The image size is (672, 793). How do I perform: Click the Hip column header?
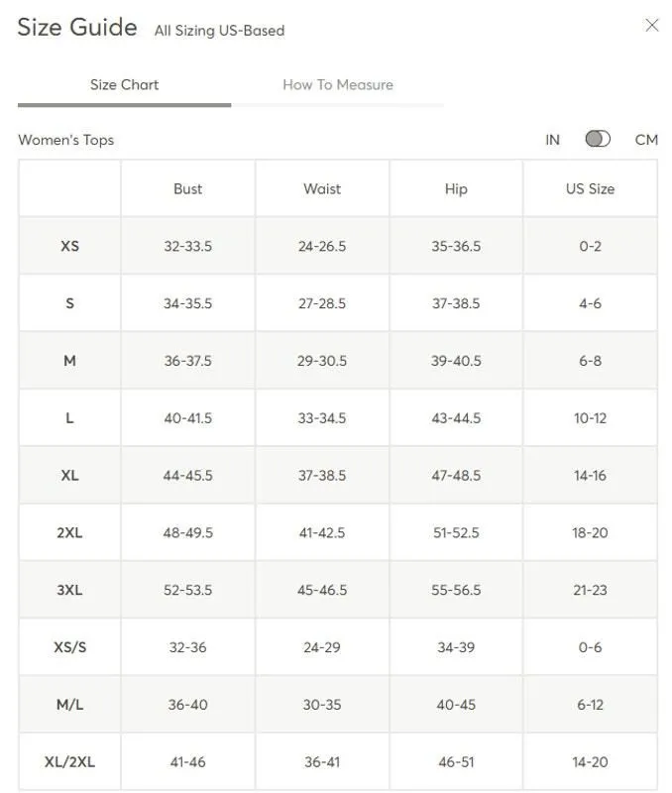tap(456, 189)
